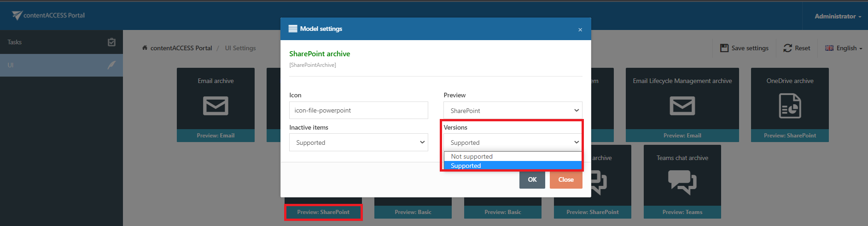Click the Email Lifecycle Management envelope icon
868x226 pixels.
pyautogui.click(x=682, y=106)
